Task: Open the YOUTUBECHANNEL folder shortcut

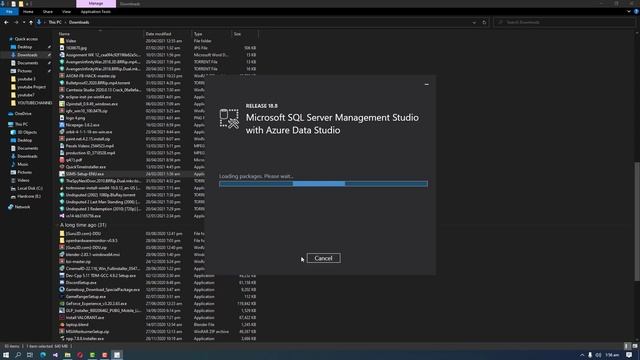Action: pos(34,103)
